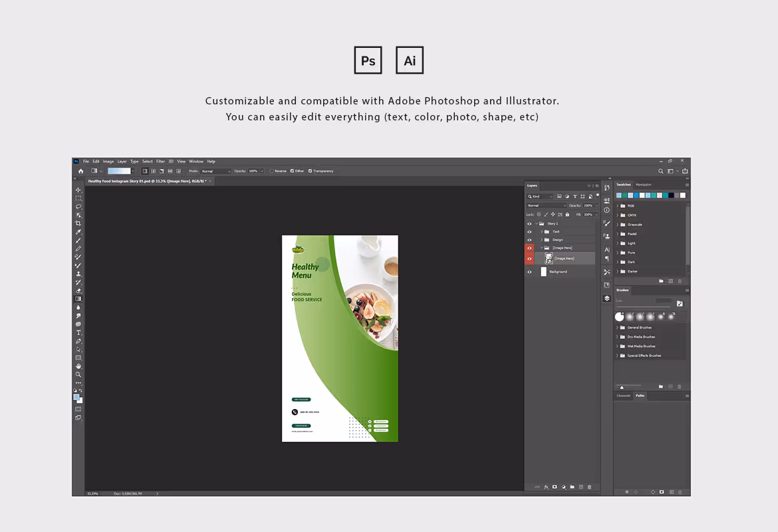Expand the RGB swatches folder
This screenshot has width=778, height=532.
pos(617,205)
